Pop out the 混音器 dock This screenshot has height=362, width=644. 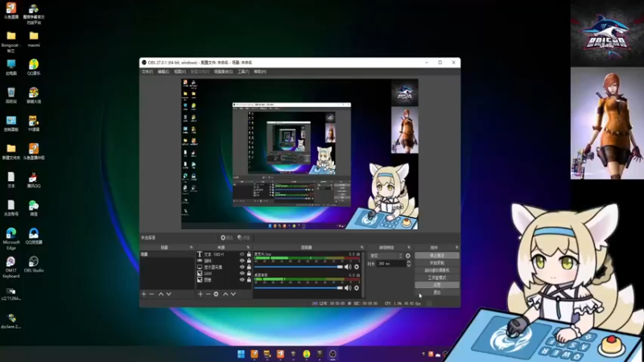pyautogui.click(x=361, y=248)
